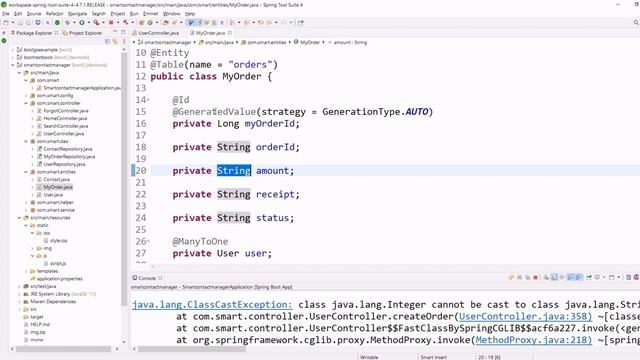Open the Window menu
Image resolution: width=640 pixels, height=360 pixels.
pos(171,13)
